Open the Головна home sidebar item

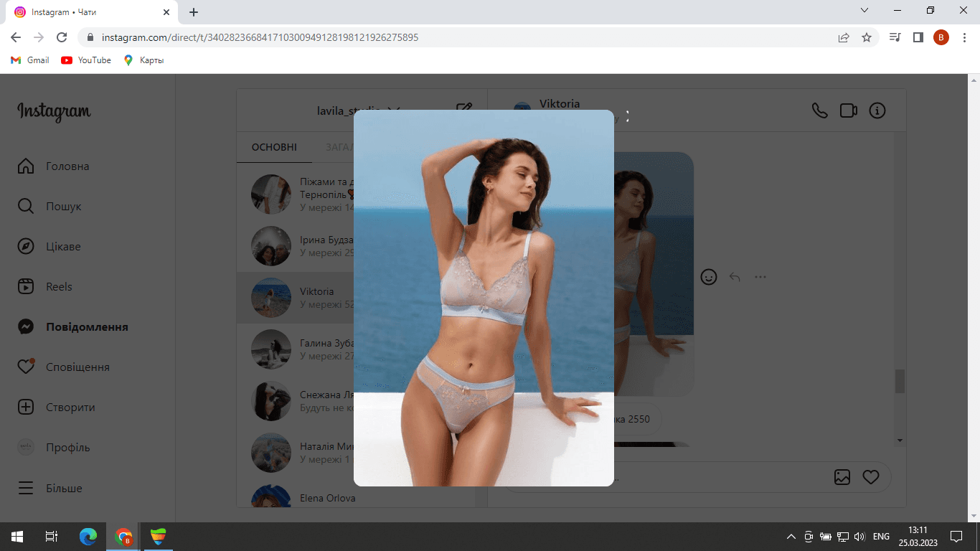[53, 166]
